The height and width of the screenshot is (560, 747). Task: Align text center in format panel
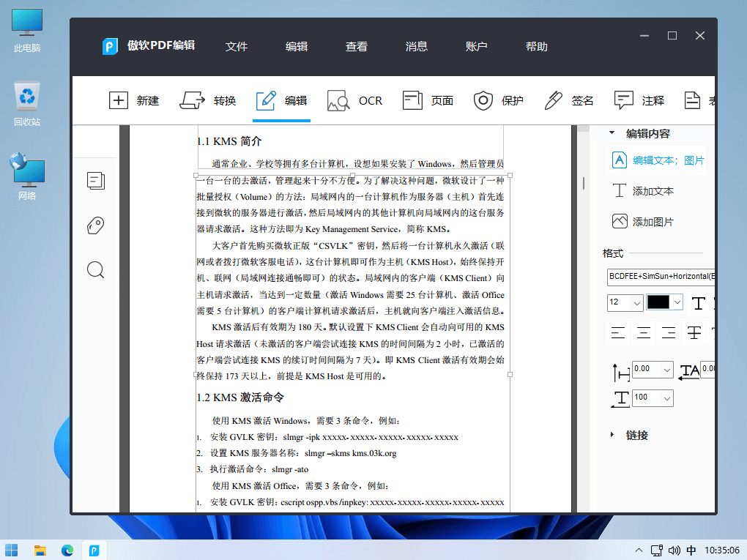[x=644, y=333]
